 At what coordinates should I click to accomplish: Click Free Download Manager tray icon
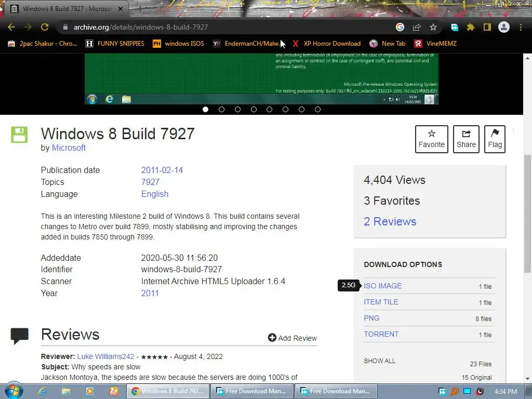[442, 392]
